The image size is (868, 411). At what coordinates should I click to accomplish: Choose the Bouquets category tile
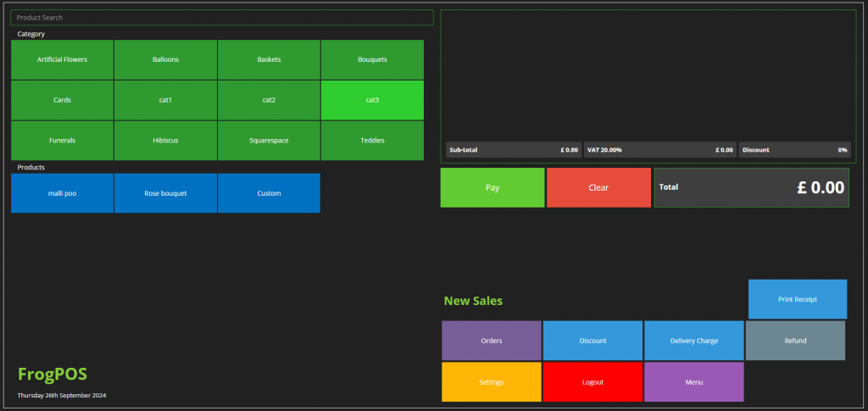coord(372,60)
